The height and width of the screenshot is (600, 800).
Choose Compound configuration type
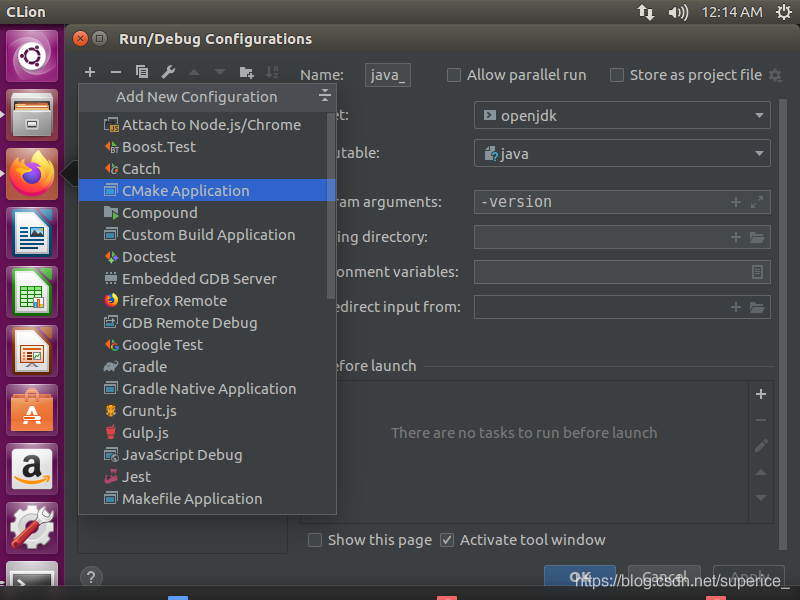pos(207,212)
